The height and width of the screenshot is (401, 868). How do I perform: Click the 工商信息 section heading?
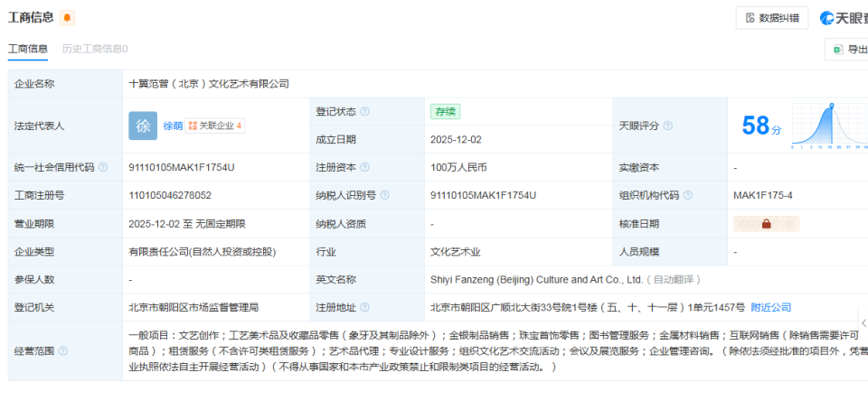point(31,18)
